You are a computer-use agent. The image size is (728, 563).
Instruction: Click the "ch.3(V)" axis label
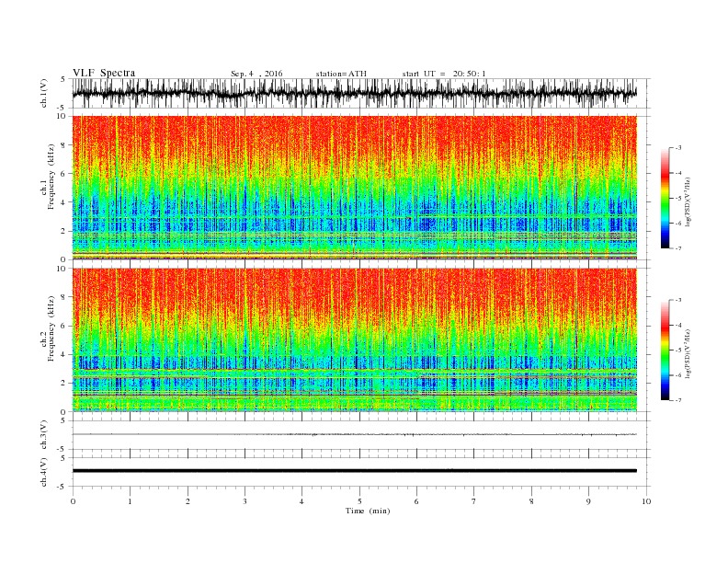pos(44,435)
